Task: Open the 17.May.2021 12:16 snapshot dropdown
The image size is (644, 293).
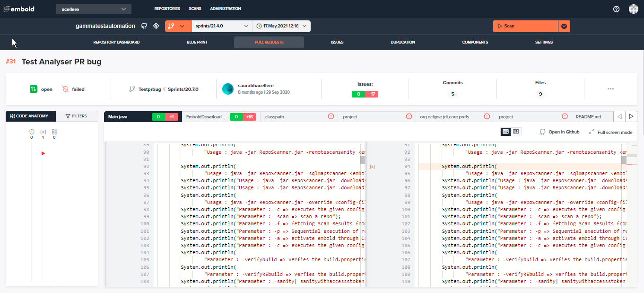Action: click(281, 26)
